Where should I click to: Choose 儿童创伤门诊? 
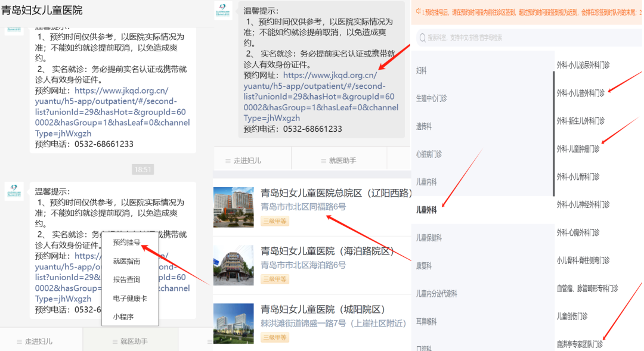pyautogui.click(x=572, y=316)
